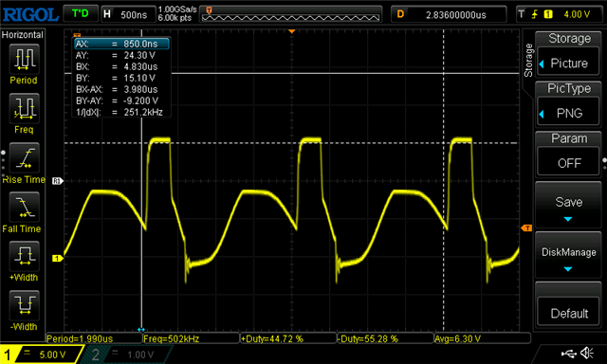
Task: Choose the Rise Time measurement icon
Action: click(24, 157)
